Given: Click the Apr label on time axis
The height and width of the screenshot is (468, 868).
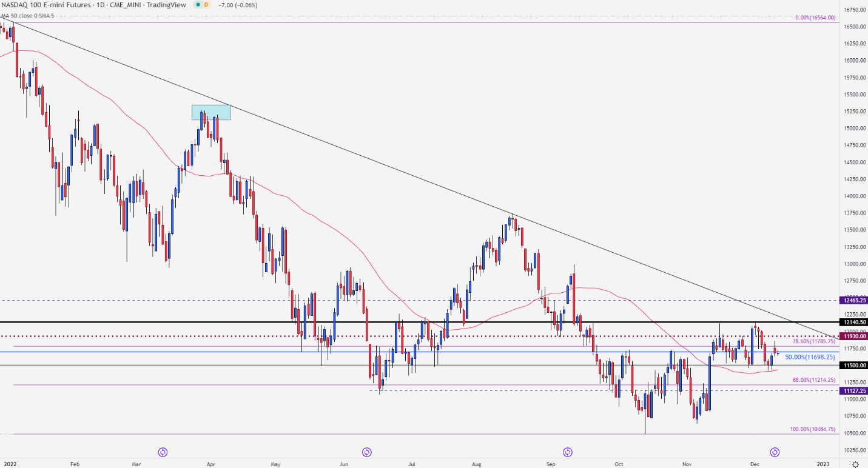Looking at the screenshot, I should tap(211, 464).
